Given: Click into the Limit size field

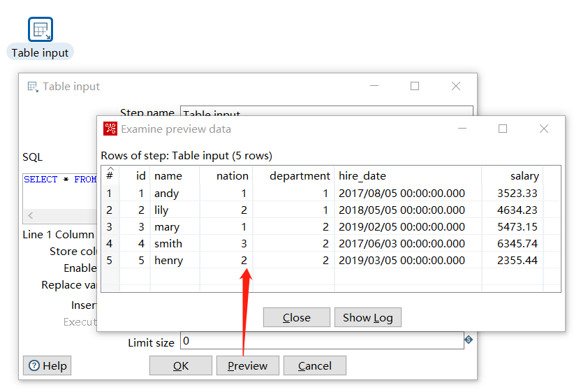Looking at the screenshot, I should (x=321, y=341).
